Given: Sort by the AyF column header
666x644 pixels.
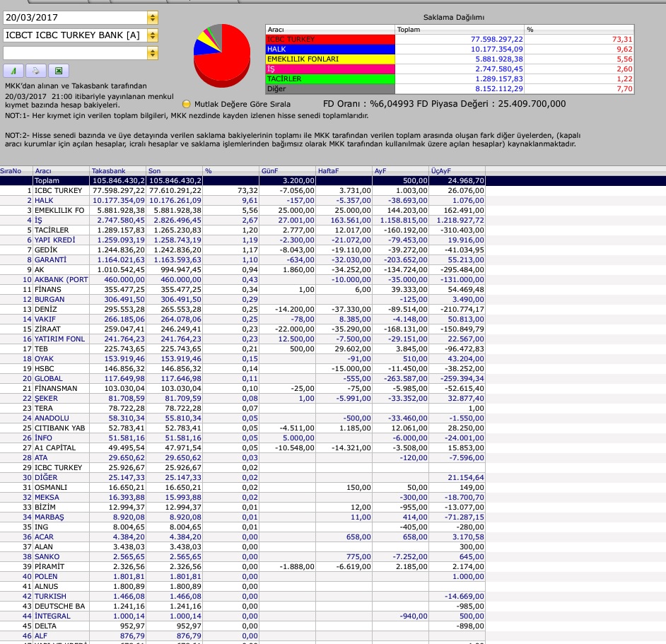Looking at the screenshot, I should [400, 171].
